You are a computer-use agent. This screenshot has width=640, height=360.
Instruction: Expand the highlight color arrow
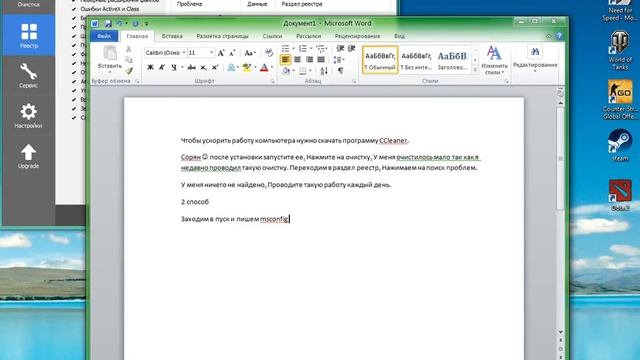point(255,67)
